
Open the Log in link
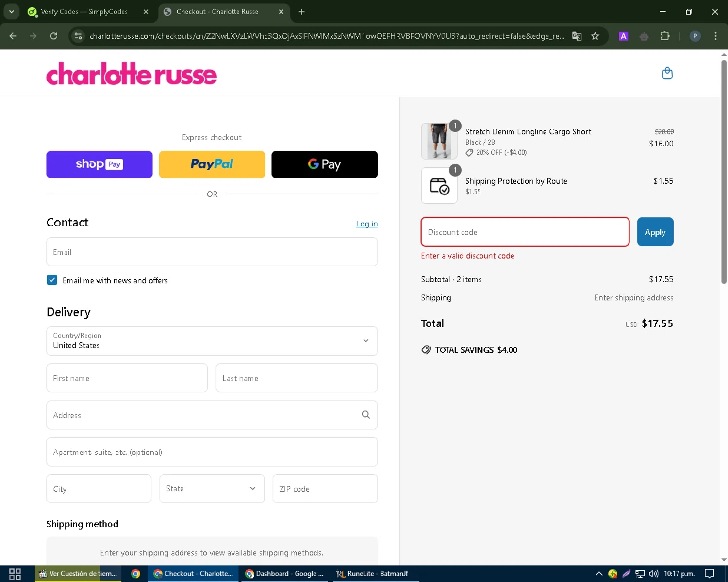[366, 224]
